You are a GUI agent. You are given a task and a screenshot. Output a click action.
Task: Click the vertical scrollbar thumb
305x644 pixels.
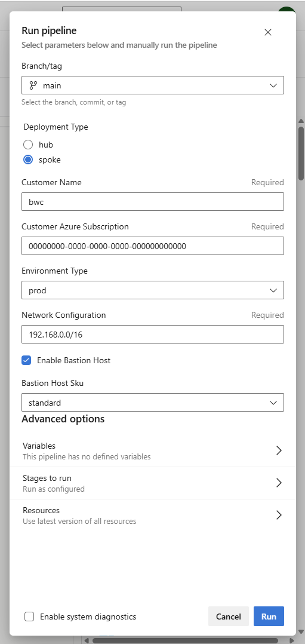[301, 153]
